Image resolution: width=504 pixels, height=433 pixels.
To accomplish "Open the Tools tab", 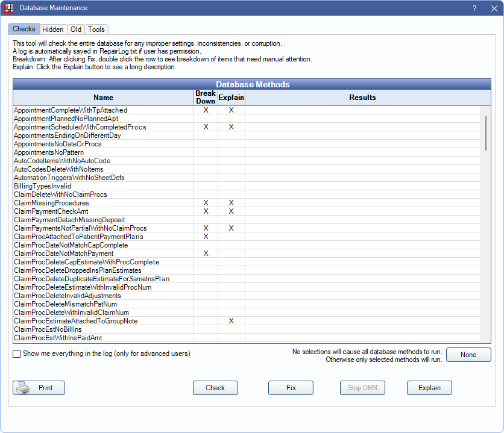I will coord(96,30).
